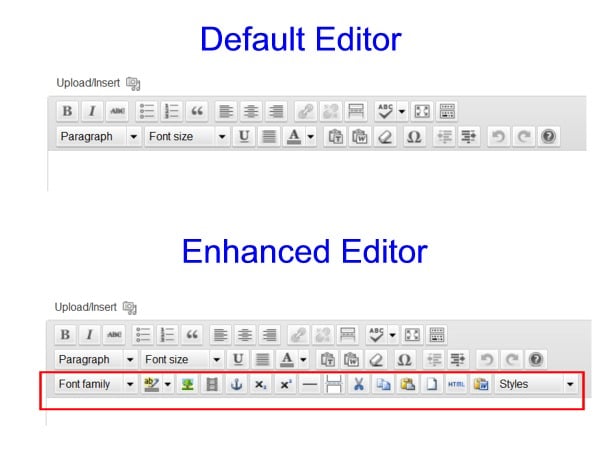Insert special character Omega in Enhanced Editor
This screenshot has height=453, width=613.
[x=404, y=359]
